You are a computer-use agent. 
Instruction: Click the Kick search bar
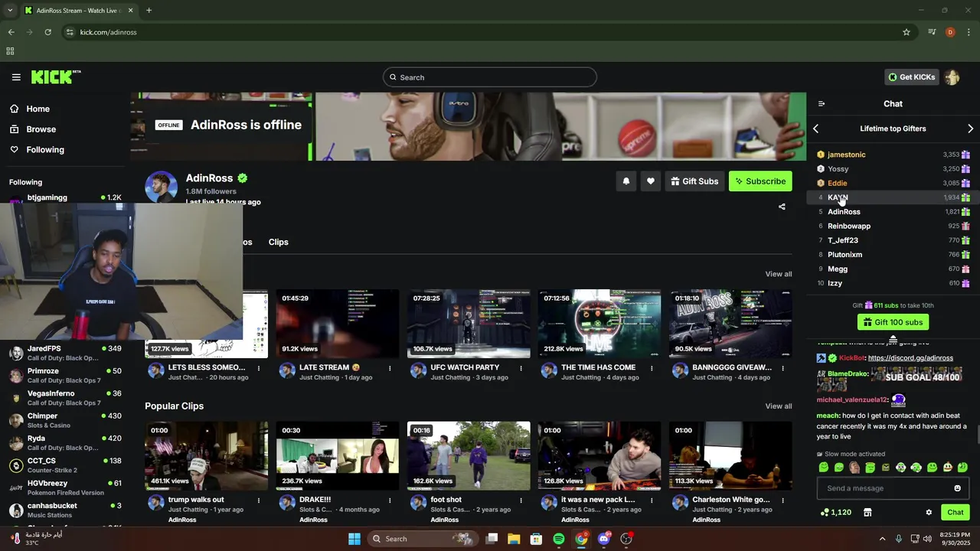[x=490, y=77]
